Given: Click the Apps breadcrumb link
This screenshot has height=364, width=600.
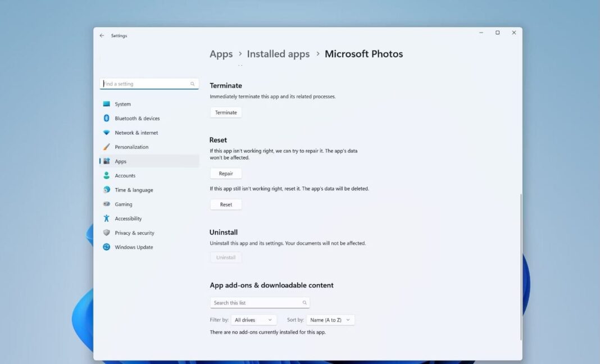Looking at the screenshot, I should (x=221, y=53).
